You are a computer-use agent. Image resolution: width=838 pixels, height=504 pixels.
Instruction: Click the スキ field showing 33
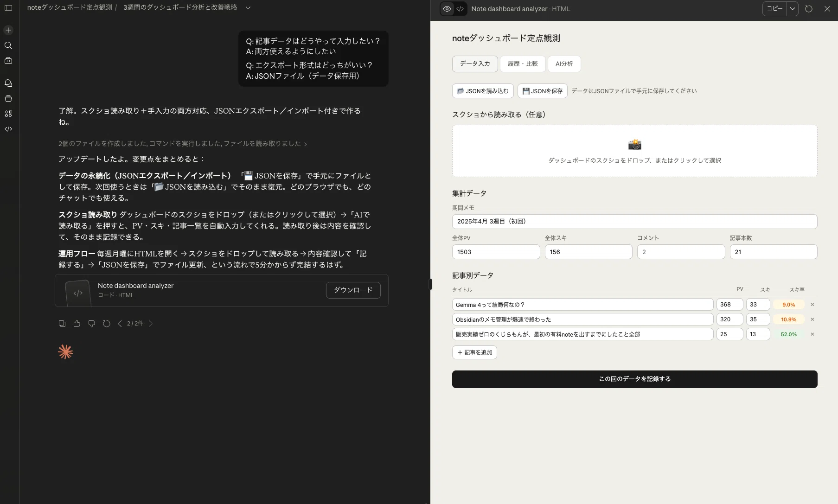point(758,305)
